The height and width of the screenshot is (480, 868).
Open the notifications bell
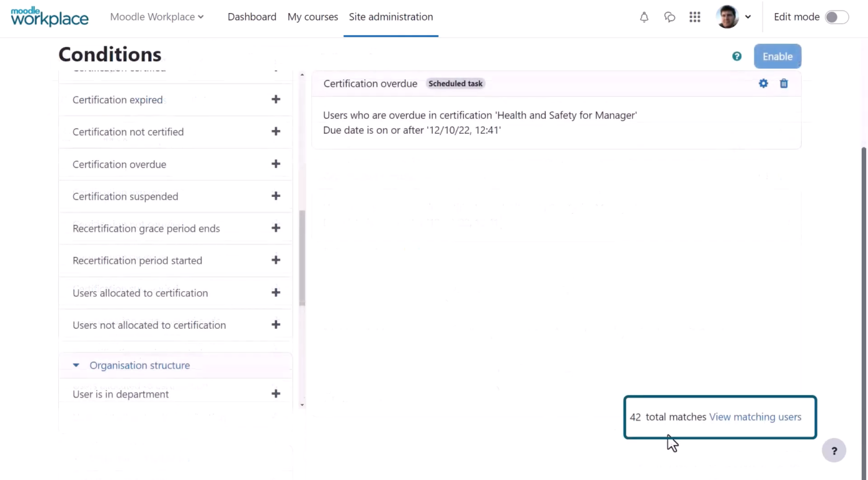click(x=644, y=17)
